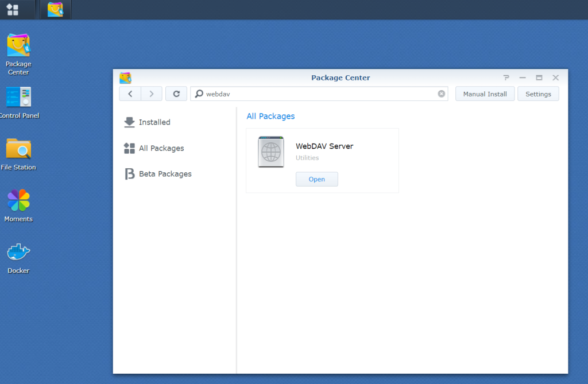Click the search field containing webdav
This screenshot has height=384, width=588.
click(319, 94)
